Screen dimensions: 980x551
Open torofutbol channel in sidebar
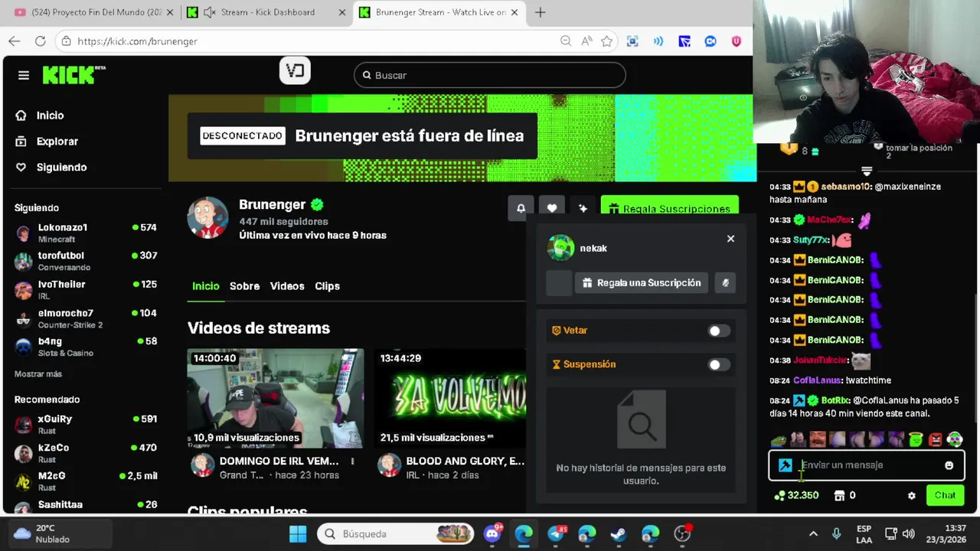(x=86, y=261)
